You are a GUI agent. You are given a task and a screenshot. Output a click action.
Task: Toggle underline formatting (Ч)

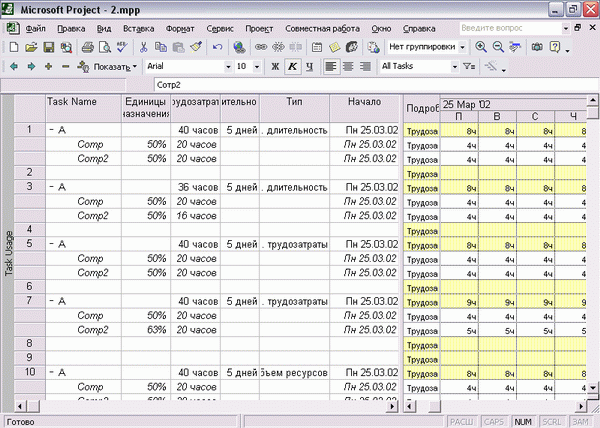tap(310, 67)
